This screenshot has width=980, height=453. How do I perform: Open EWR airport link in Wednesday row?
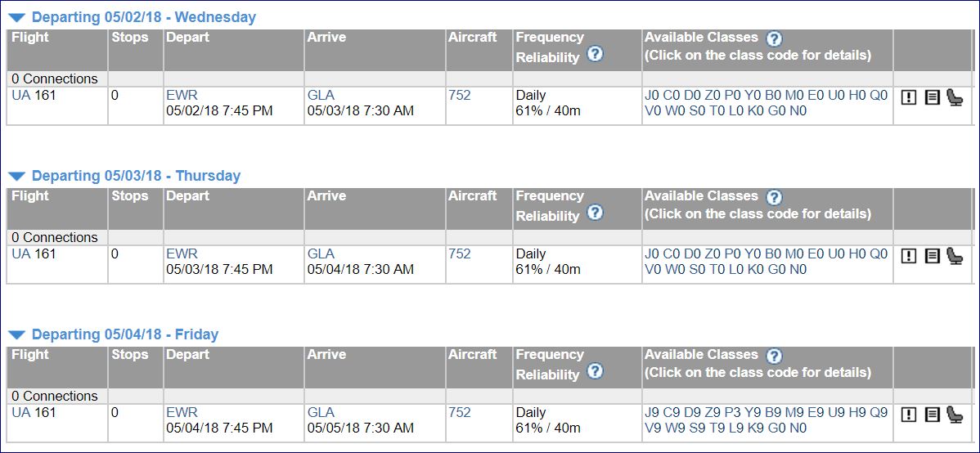pyautogui.click(x=182, y=95)
